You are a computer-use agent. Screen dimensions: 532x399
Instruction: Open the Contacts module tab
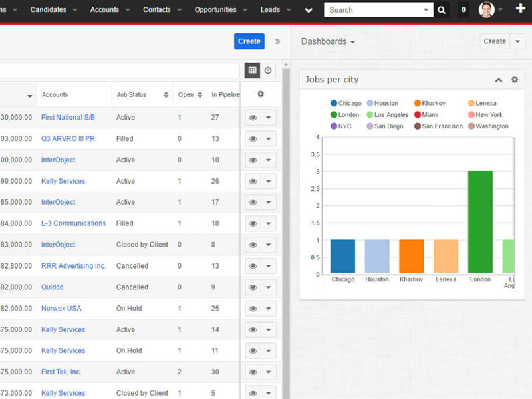157,9
